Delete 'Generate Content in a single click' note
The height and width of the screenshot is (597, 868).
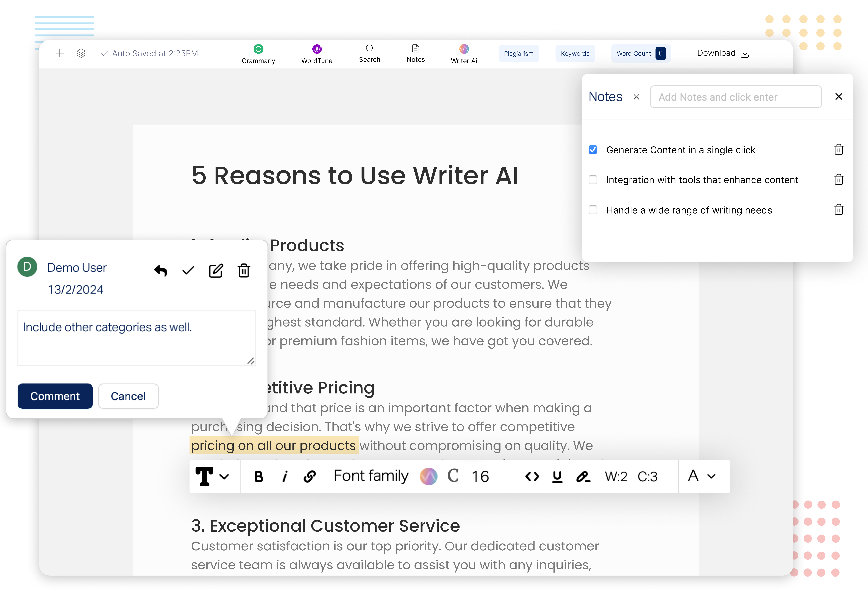(839, 150)
